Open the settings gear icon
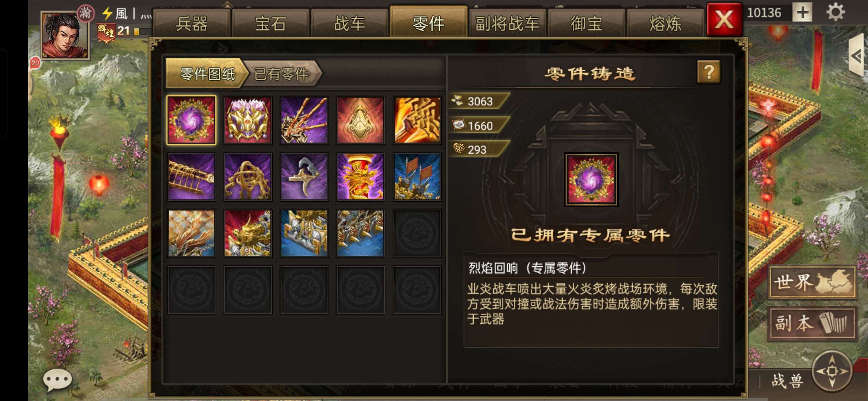The height and width of the screenshot is (401, 868). pos(835,13)
